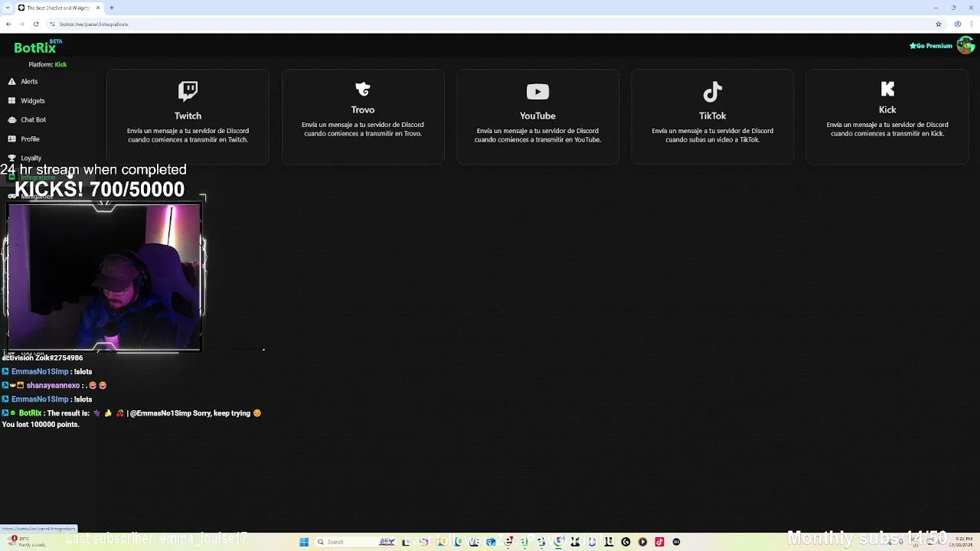Click the Chat Bot robot icon
This screenshot has height=551, width=980.
coord(11,119)
